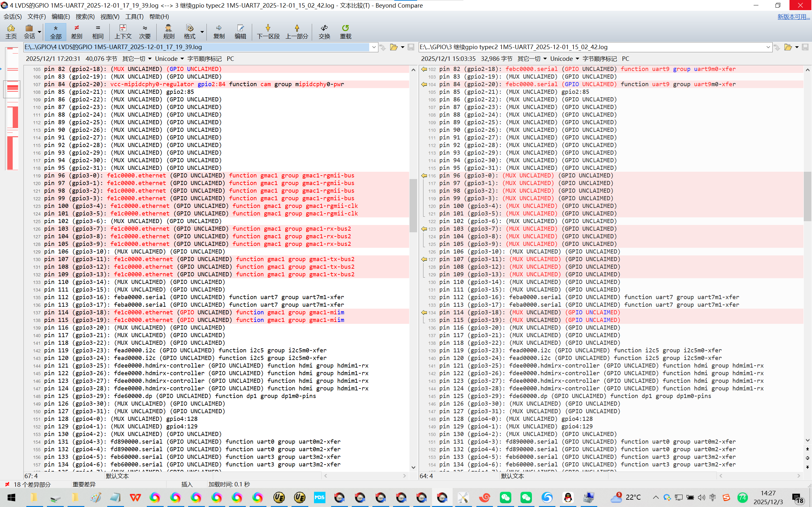812x507 pixels.
Task: Jump to 下一区段 (next section)
Action: pos(268,31)
